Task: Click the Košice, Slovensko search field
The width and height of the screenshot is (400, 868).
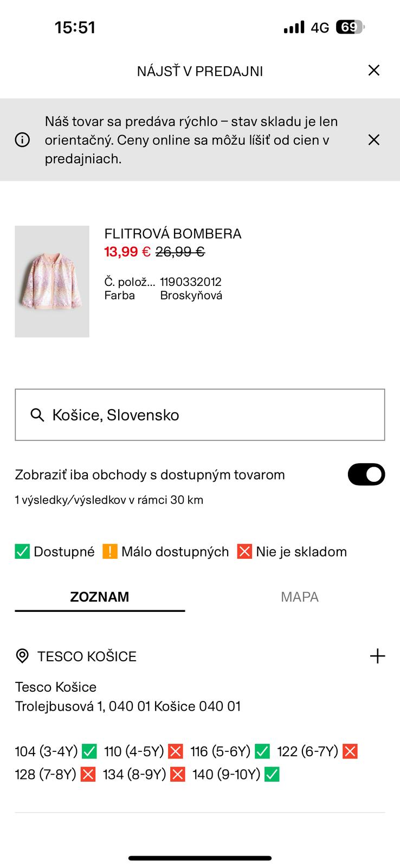Action: coord(200,415)
